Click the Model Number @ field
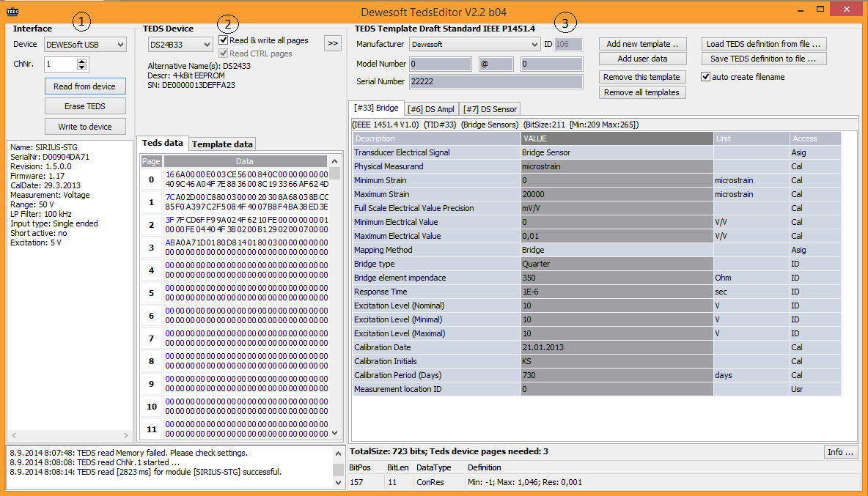This screenshot has width=868, height=496. 496,64
